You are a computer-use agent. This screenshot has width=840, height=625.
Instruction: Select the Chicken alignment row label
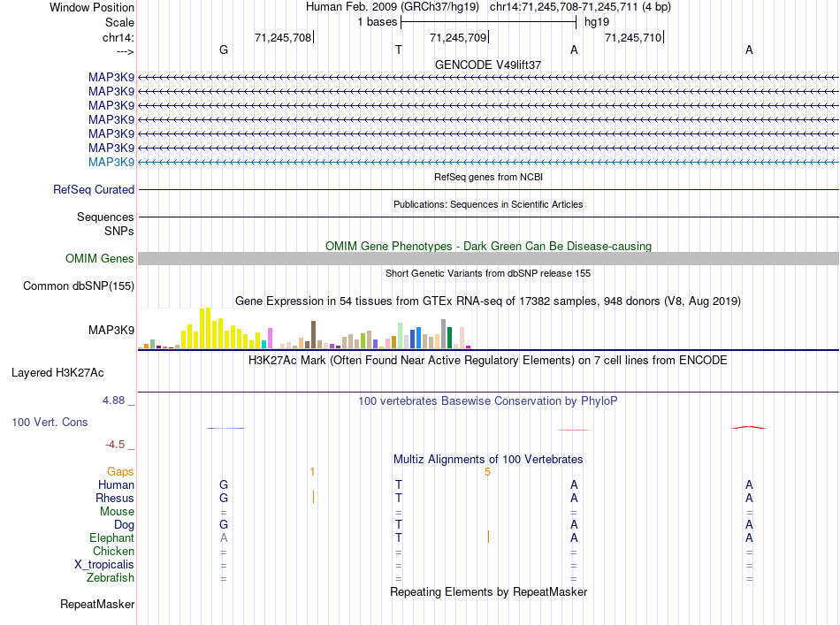pyautogui.click(x=113, y=551)
